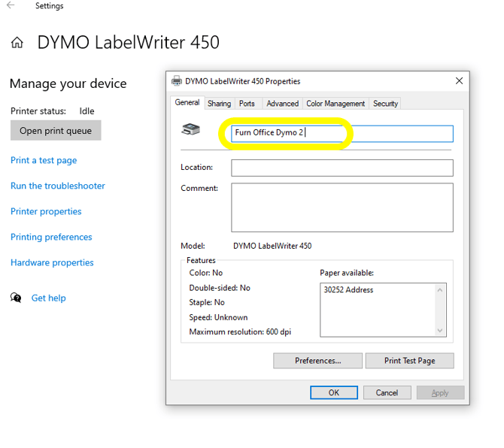504x448 pixels.
Task: Switch to the Ports tab
Action: (247, 104)
